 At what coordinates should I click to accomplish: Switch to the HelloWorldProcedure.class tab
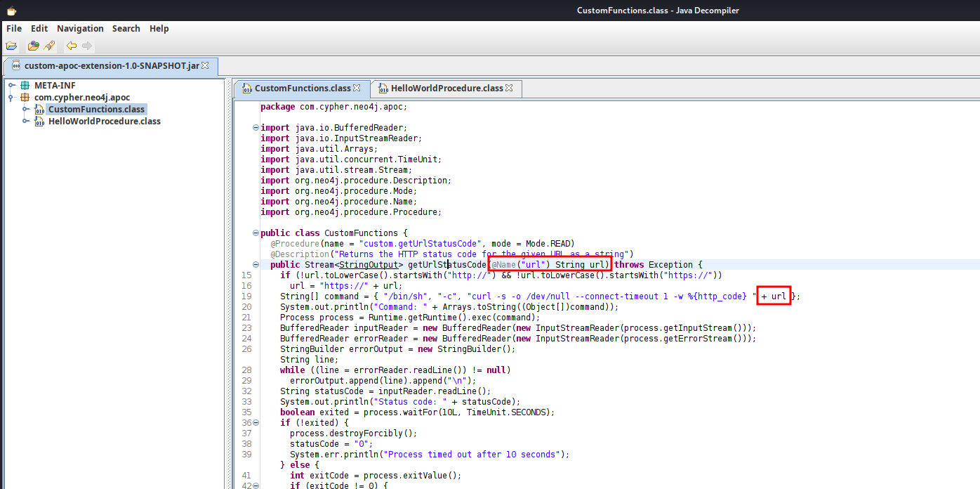tap(446, 89)
